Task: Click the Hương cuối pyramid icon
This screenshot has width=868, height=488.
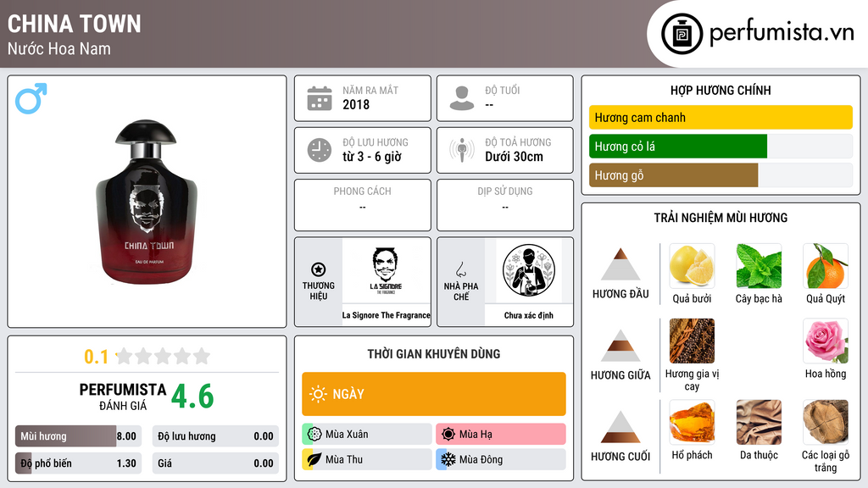Action: (x=620, y=427)
